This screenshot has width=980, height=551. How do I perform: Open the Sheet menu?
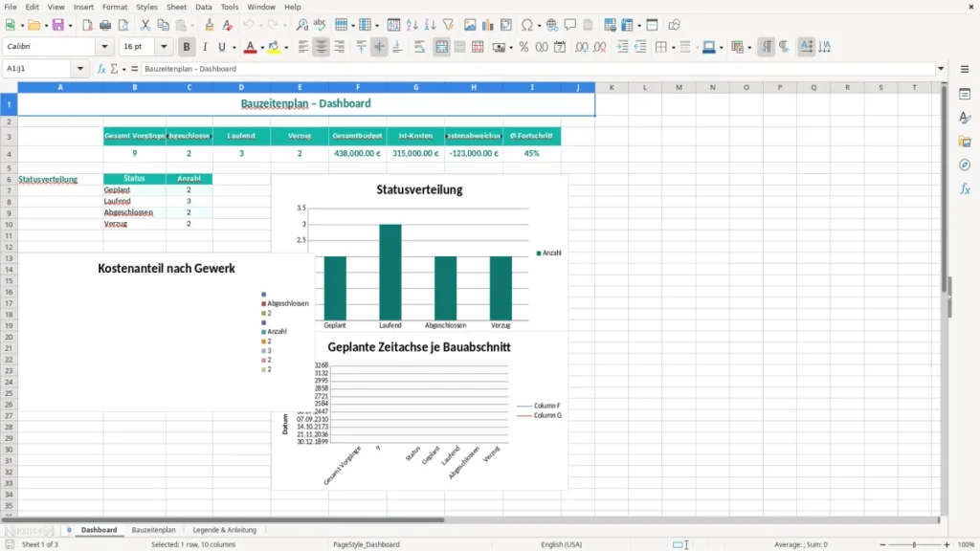(176, 7)
